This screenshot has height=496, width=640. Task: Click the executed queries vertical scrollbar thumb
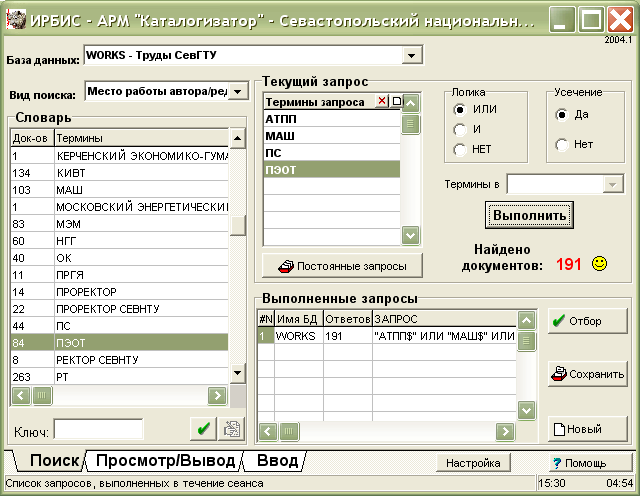[x=526, y=341]
